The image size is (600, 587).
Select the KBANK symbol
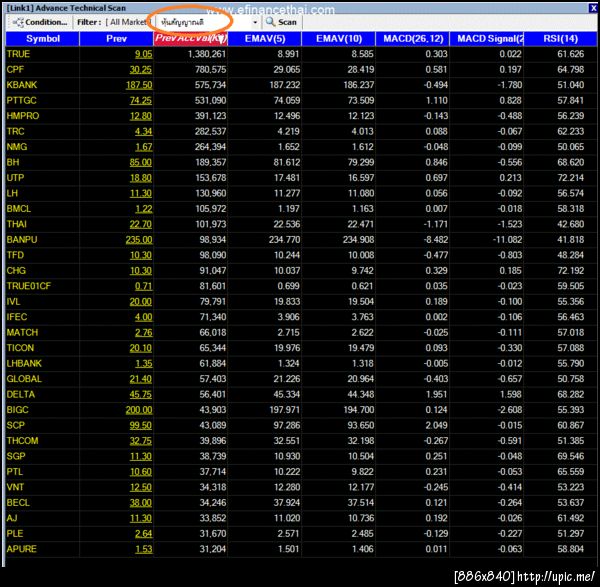click(x=22, y=85)
